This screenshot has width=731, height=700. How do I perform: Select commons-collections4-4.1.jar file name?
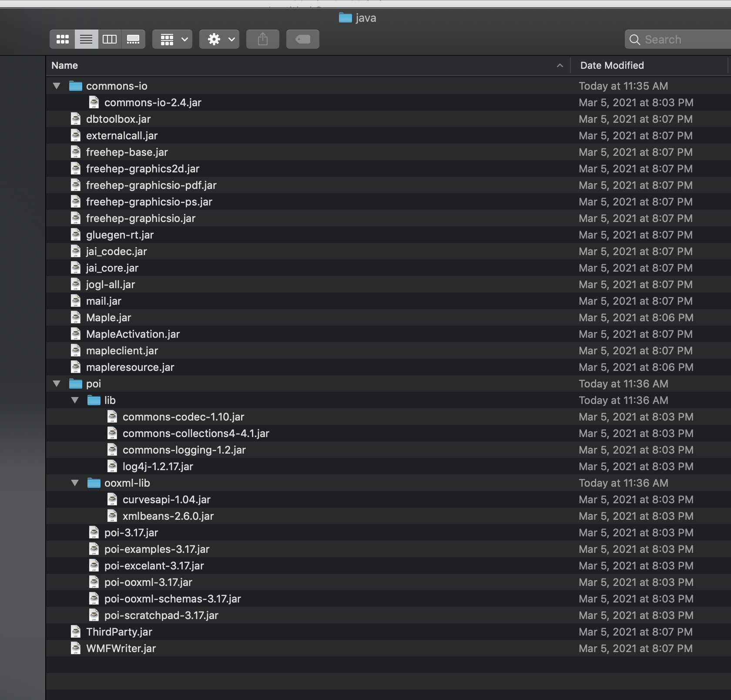196,433
